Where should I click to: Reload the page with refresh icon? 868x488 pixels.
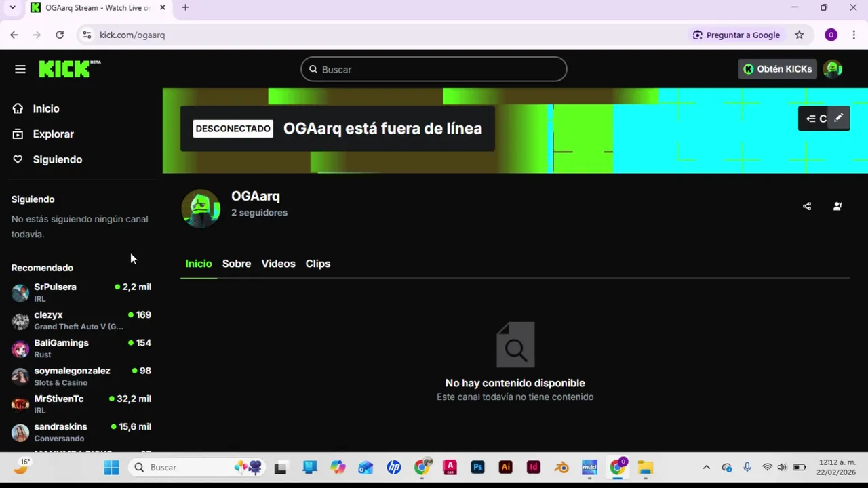(x=60, y=35)
